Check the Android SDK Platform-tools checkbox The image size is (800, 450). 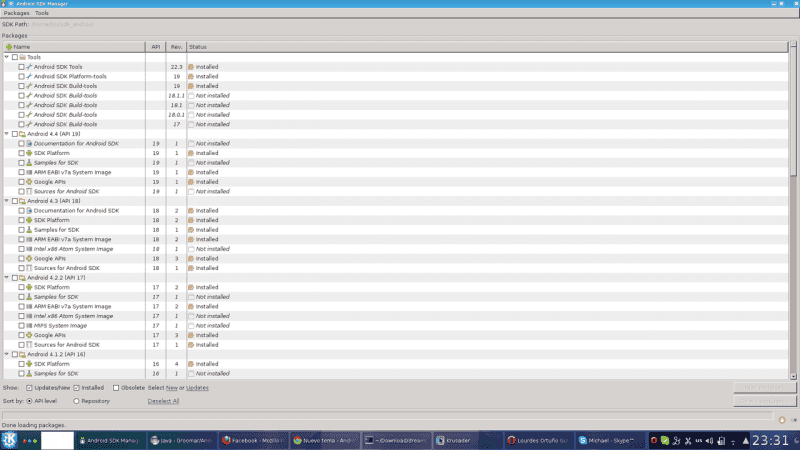click(21, 77)
